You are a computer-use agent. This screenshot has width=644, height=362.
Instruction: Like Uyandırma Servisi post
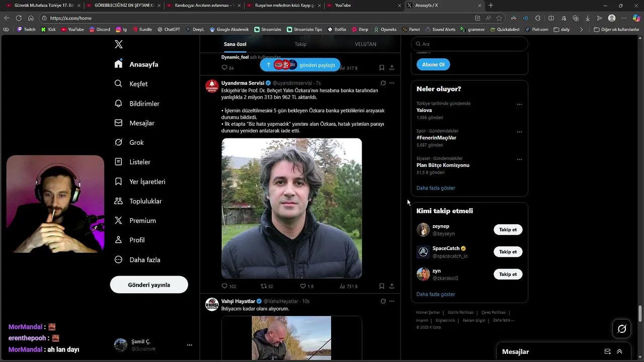(x=306, y=286)
